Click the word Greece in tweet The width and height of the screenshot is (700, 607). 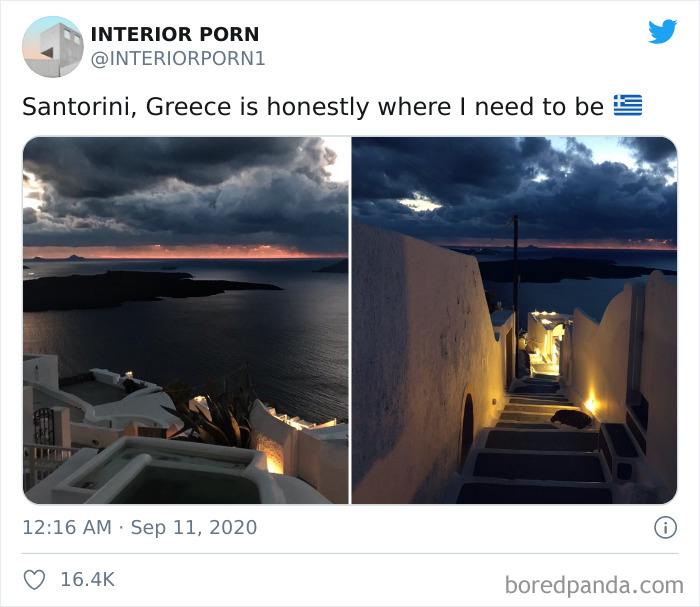coord(188,106)
